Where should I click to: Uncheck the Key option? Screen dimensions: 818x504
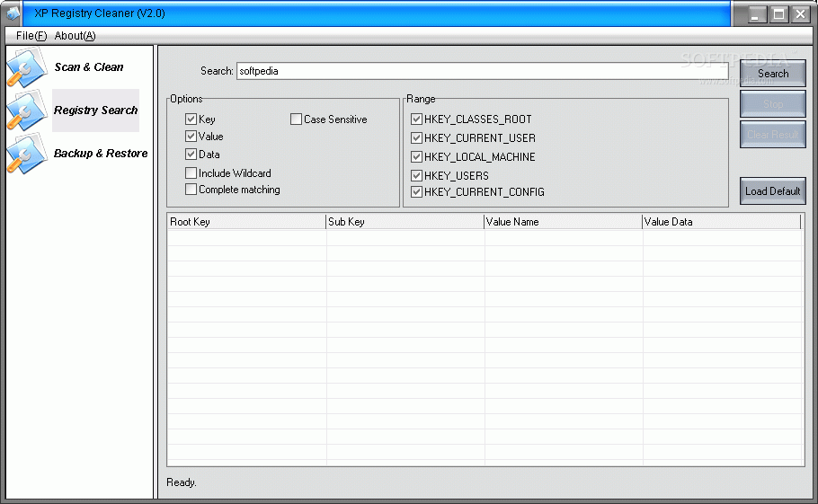pos(191,119)
